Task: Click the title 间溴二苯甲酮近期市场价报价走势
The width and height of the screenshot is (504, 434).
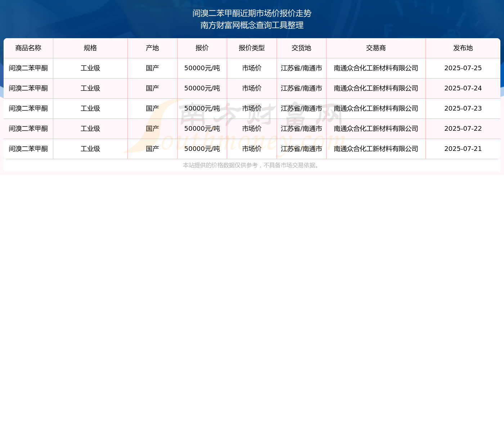Action: point(252,13)
